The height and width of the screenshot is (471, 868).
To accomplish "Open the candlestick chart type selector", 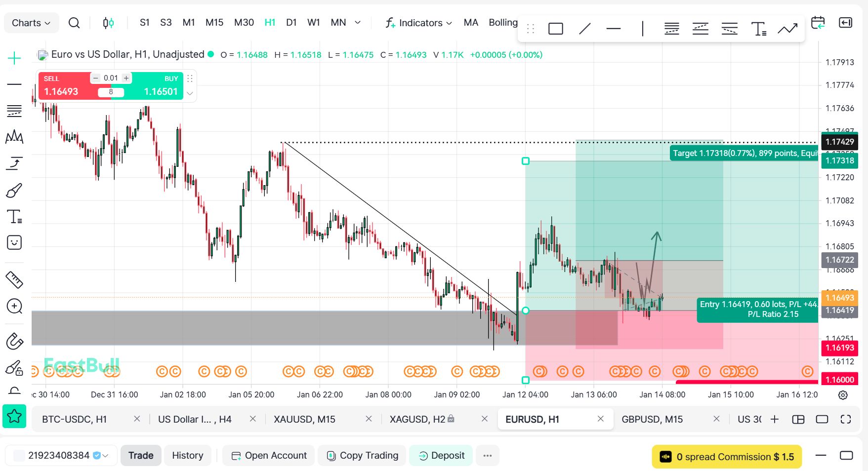I will (x=108, y=23).
